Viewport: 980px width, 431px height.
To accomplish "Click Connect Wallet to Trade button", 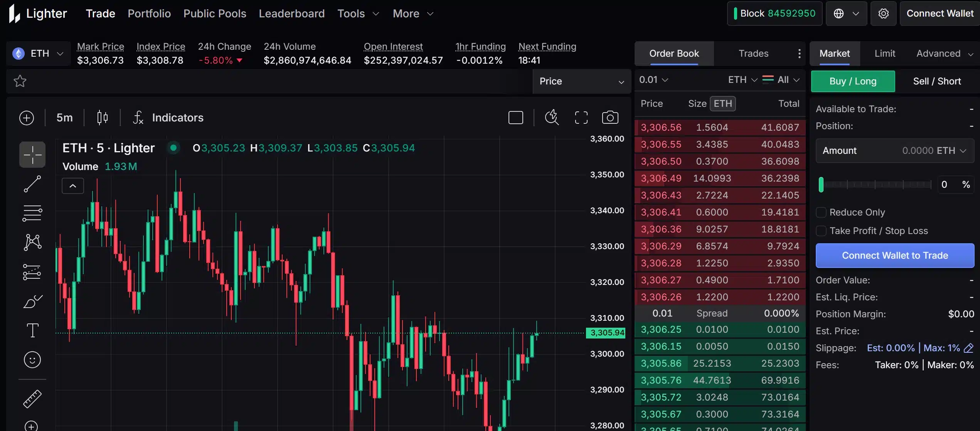I will click(x=894, y=256).
